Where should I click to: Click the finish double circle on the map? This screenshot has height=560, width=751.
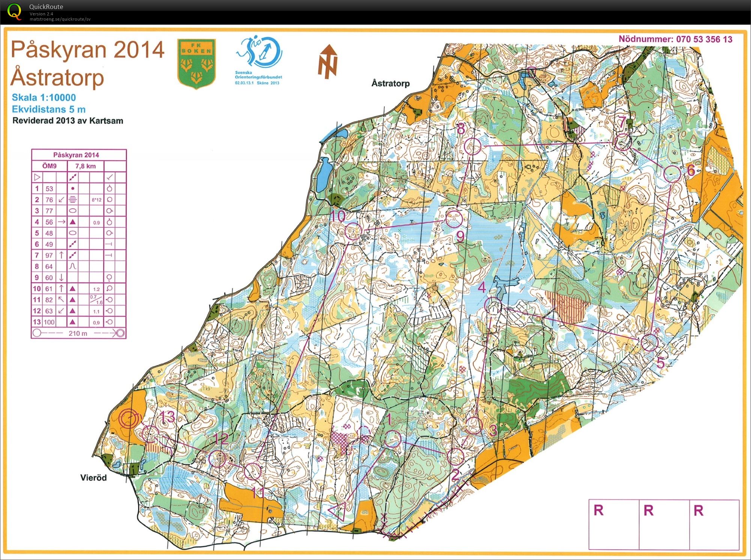[x=128, y=419]
